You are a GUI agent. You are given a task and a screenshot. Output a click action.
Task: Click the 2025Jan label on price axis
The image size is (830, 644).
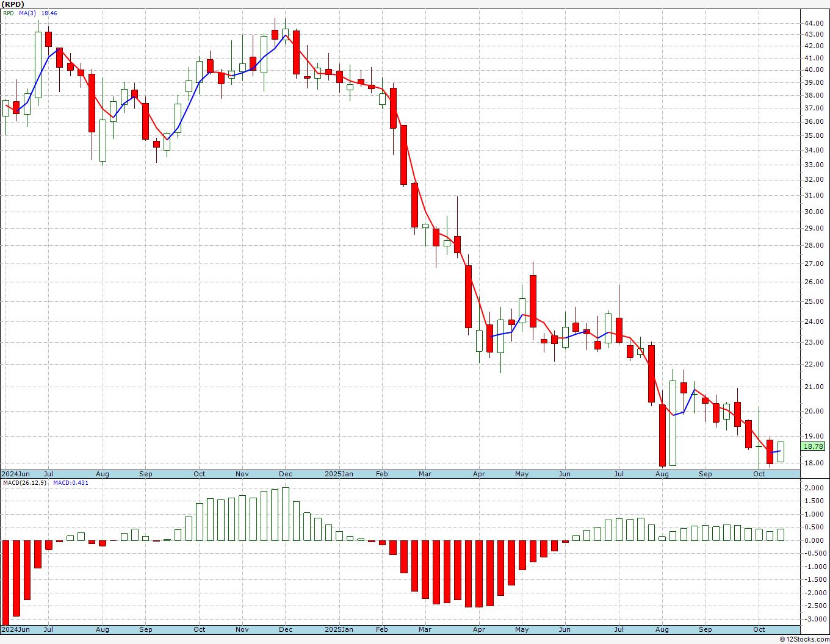(x=339, y=474)
